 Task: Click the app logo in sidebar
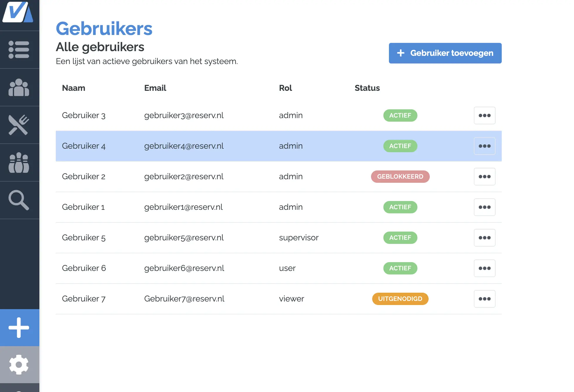coord(18,12)
